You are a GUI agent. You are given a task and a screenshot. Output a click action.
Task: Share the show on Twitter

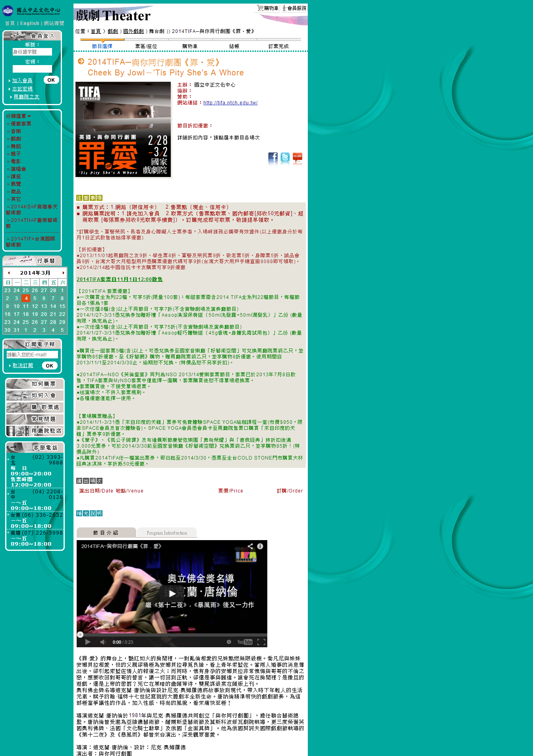(x=285, y=158)
